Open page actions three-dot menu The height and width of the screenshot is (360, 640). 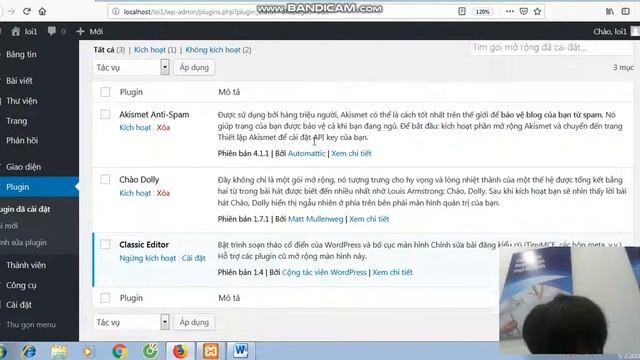[510, 11]
